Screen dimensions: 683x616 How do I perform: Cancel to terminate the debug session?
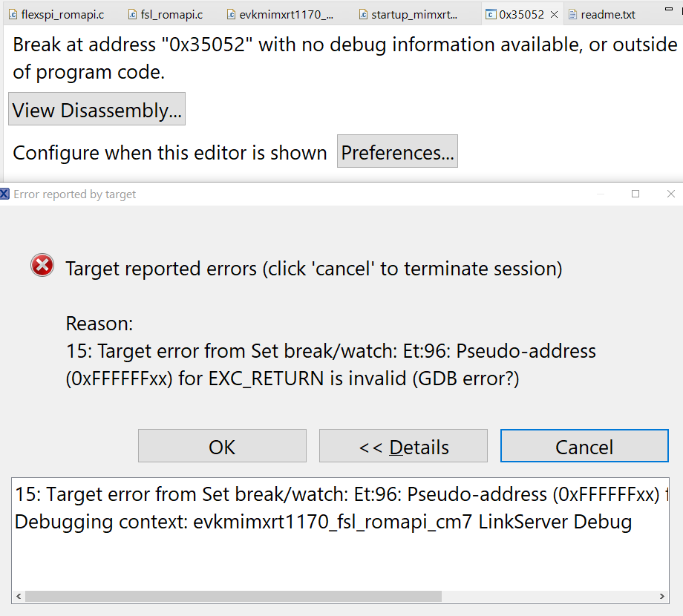(584, 446)
